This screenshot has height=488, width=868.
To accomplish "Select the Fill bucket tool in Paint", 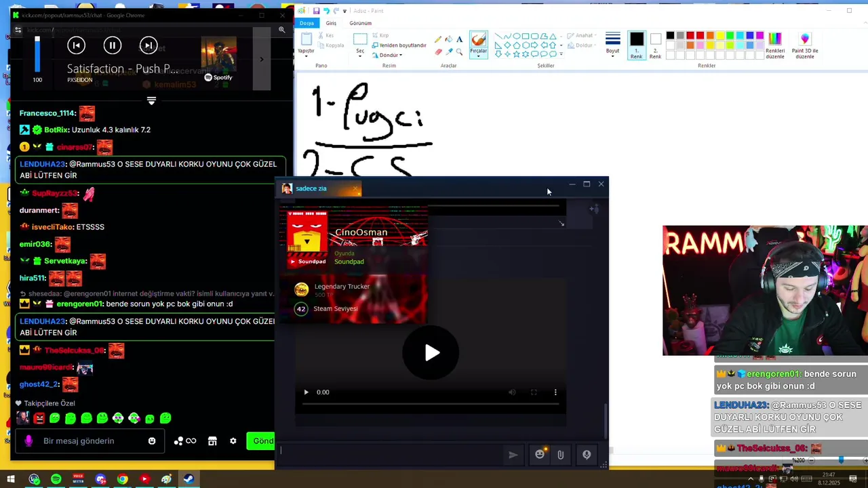I will coord(449,39).
